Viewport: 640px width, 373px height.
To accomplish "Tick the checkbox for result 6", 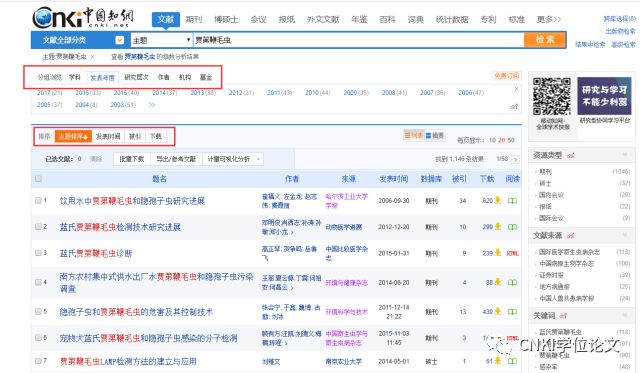I will coord(38,337).
